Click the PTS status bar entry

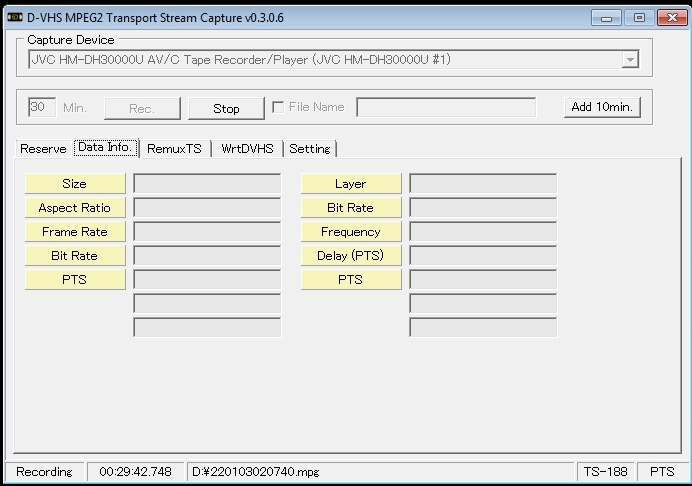[x=662, y=472]
